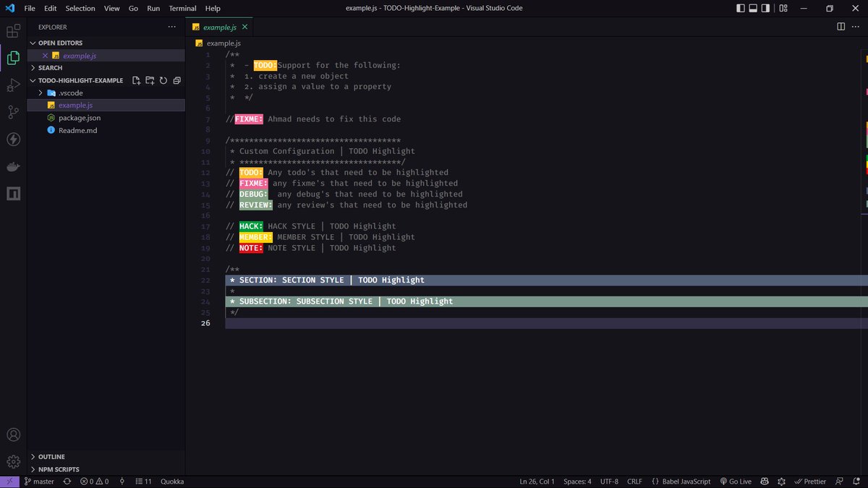Expand the .vscode folder
The width and height of the screenshot is (868, 488).
(x=106, y=93)
